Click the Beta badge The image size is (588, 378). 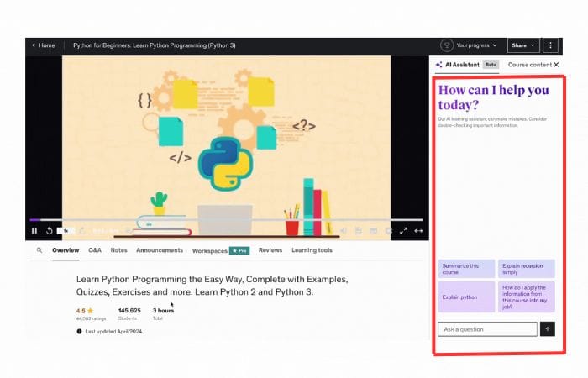coord(491,65)
